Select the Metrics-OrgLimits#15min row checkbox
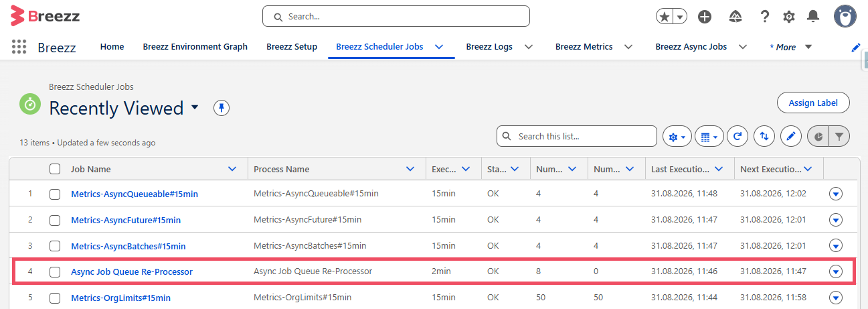The height and width of the screenshot is (309, 868). (x=55, y=298)
